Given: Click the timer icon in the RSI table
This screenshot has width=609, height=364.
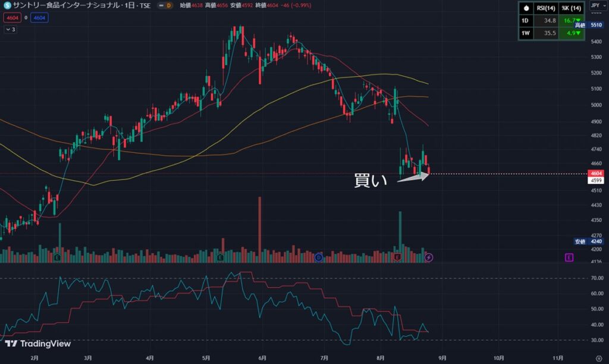Looking at the screenshot, I should click(x=526, y=8).
